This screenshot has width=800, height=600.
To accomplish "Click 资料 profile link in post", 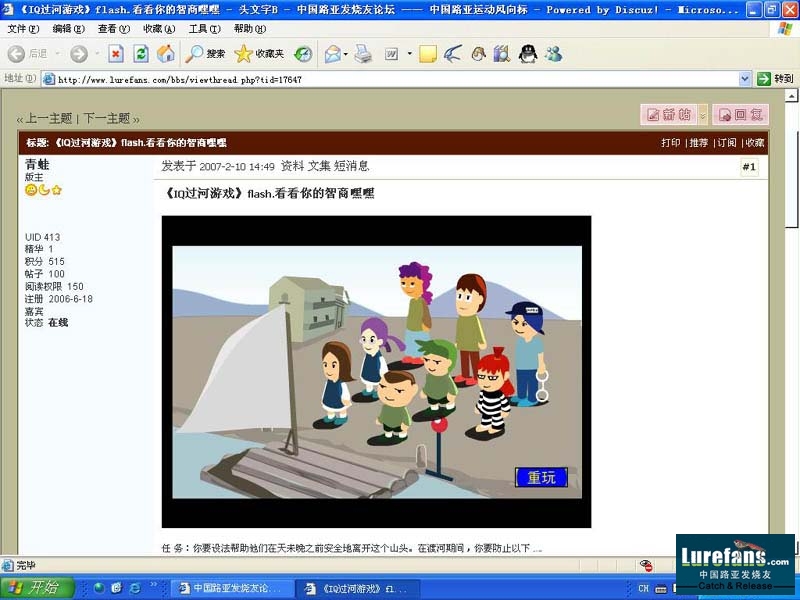I will [x=292, y=166].
